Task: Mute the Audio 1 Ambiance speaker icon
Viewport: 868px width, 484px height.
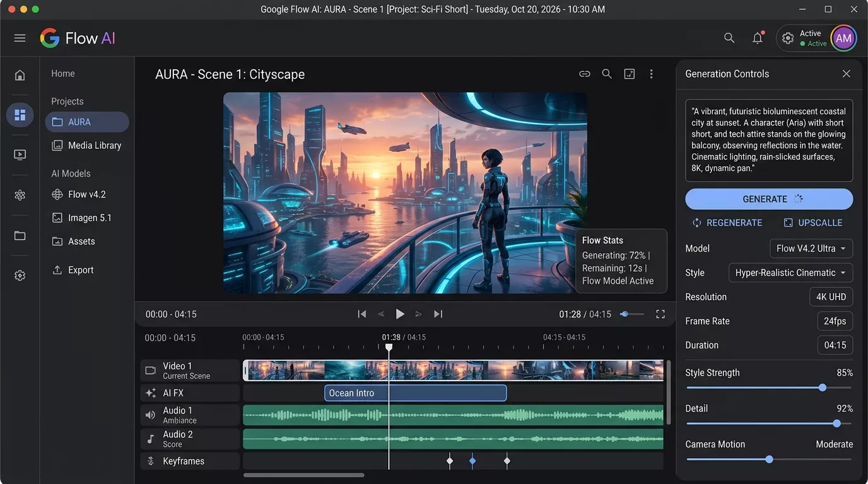Action: click(151, 415)
